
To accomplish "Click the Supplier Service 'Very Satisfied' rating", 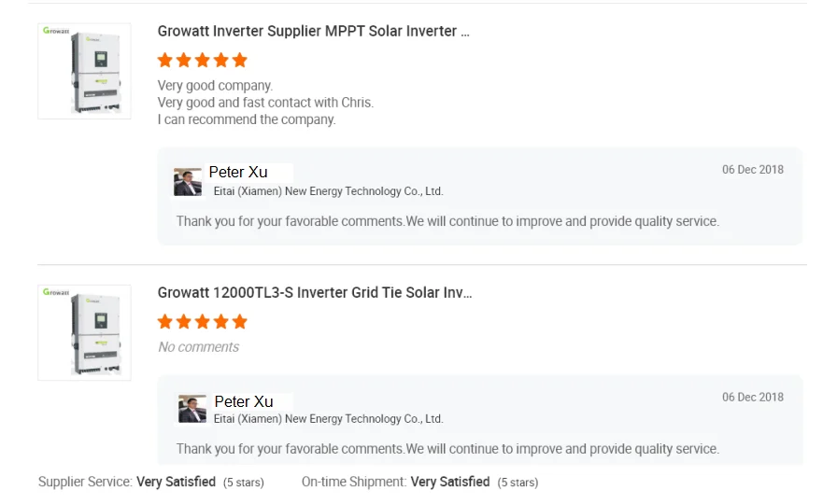I will [x=176, y=483].
